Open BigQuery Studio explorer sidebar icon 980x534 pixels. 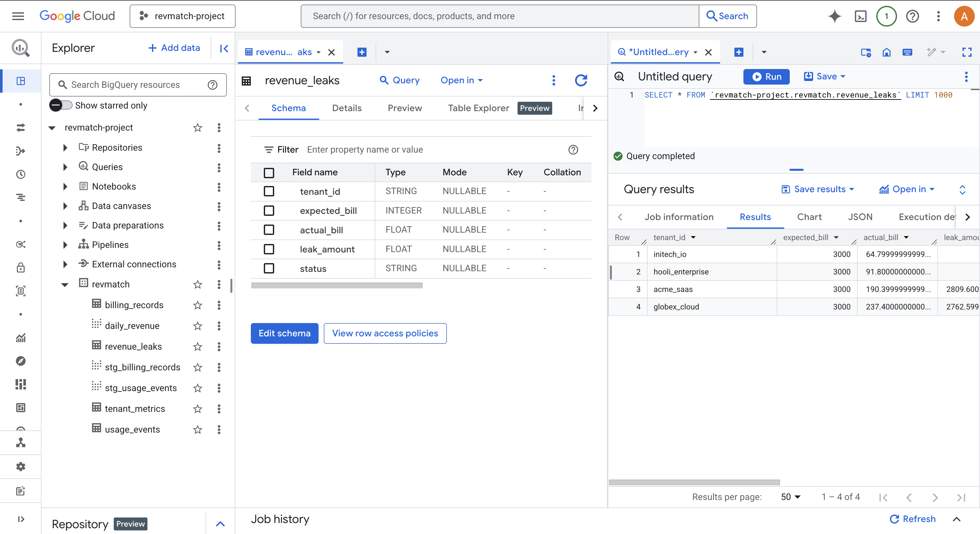click(x=20, y=81)
